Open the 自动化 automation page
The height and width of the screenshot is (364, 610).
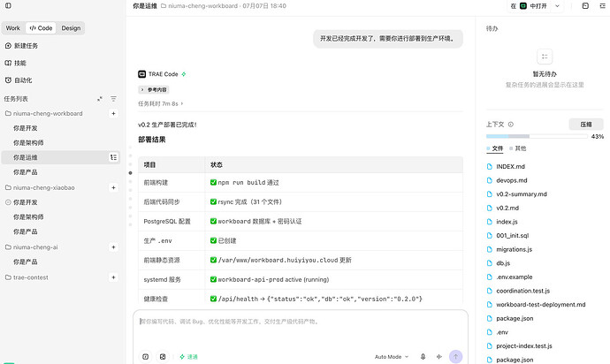click(x=19, y=80)
